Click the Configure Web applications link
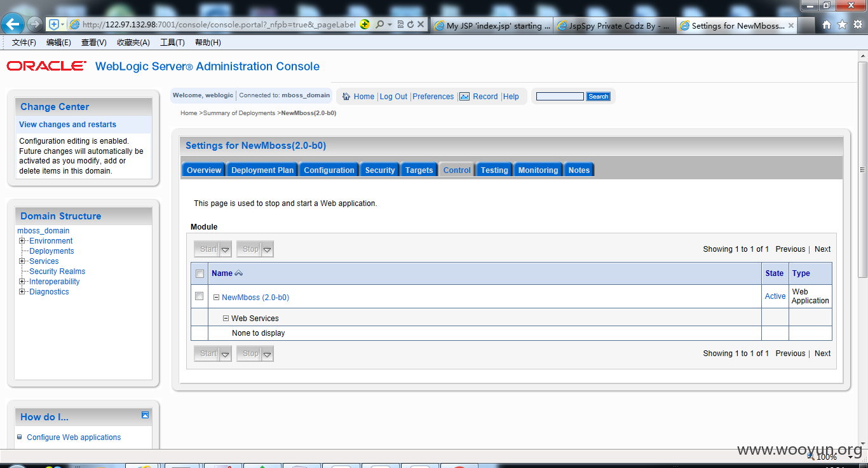Screen dimensions: 868x468 (x=74, y=437)
